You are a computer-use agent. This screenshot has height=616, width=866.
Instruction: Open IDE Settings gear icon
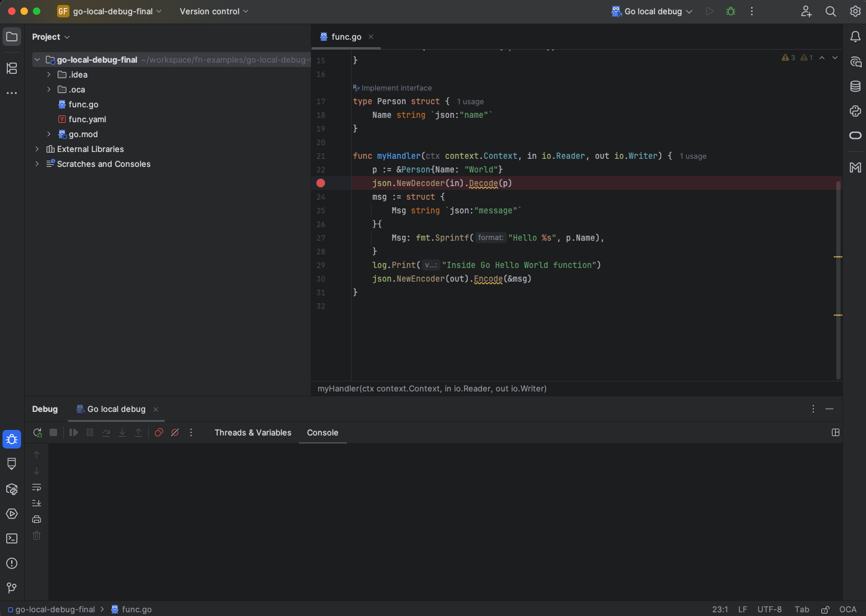coord(855,11)
